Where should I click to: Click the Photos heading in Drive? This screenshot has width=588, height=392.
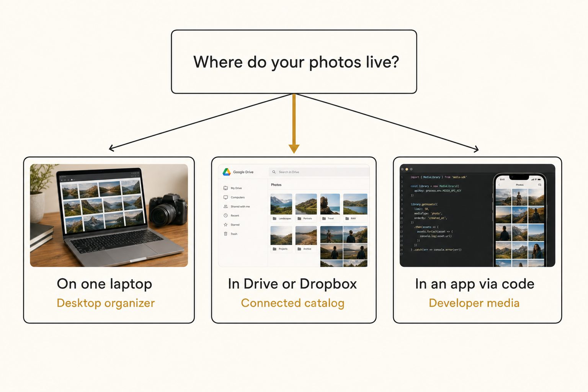(276, 185)
